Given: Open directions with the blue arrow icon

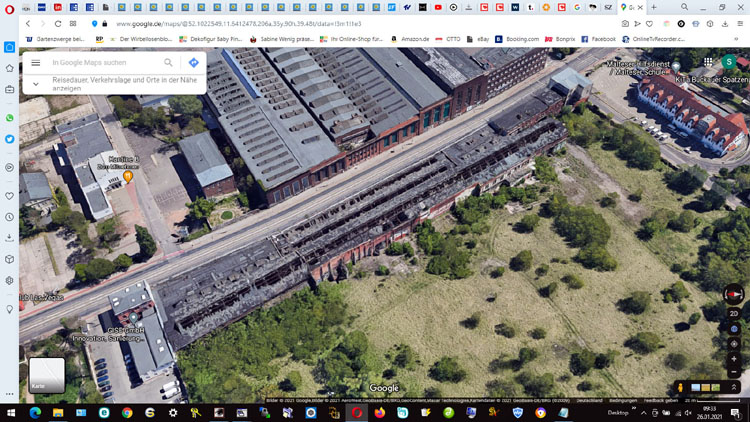Looking at the screenshot, I should 194,63.
